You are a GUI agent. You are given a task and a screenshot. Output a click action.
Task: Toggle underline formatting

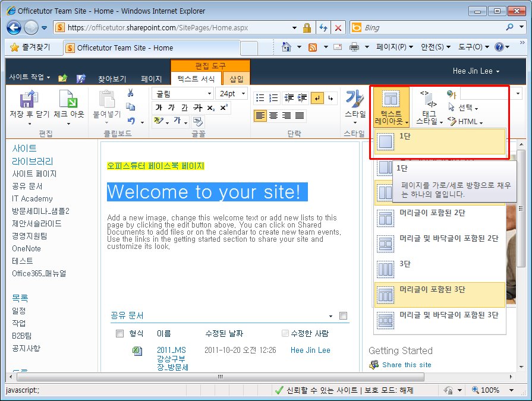tap(184, 108)
